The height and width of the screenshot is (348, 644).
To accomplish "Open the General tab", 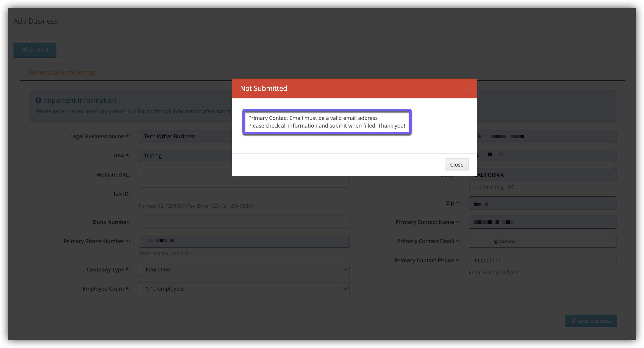I will point(35,50).
